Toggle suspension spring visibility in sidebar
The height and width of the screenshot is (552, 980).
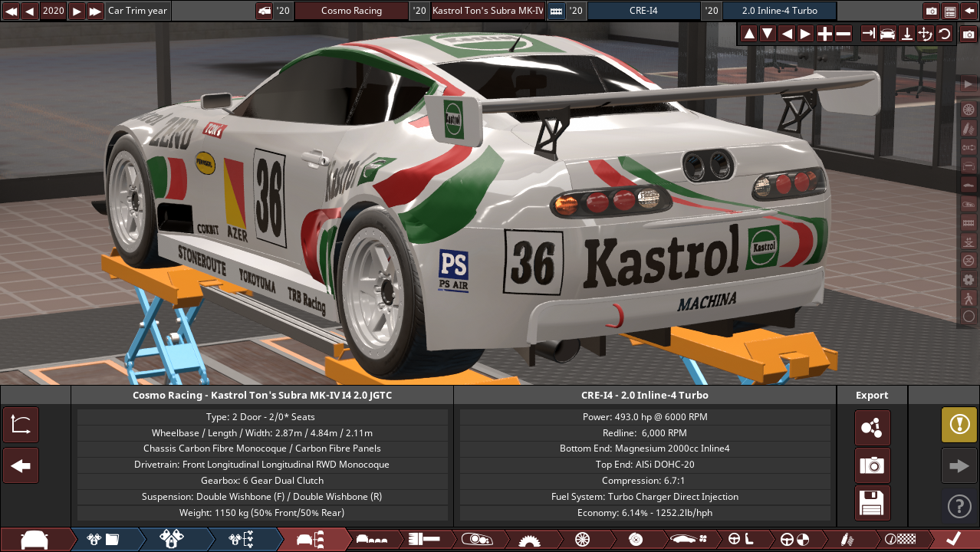968,128
